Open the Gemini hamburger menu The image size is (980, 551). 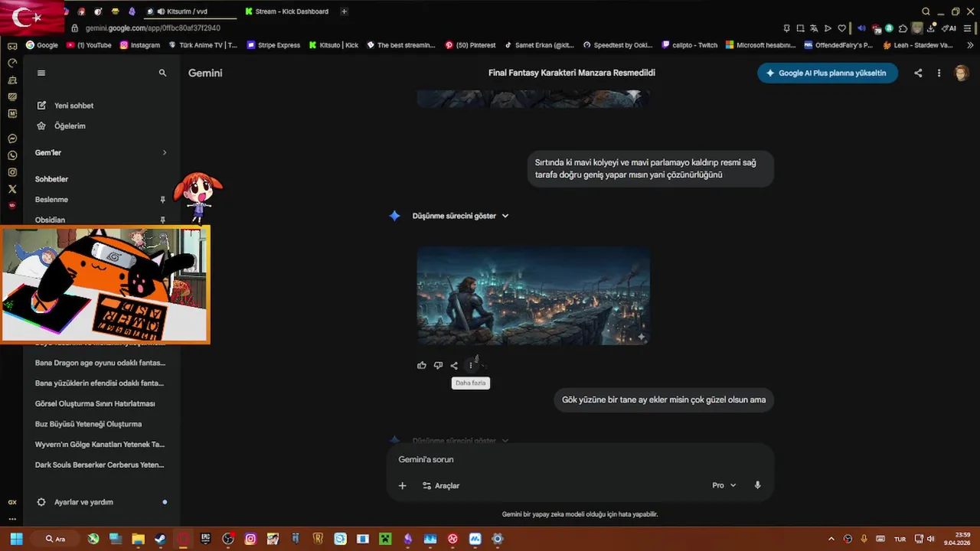pyautogui.click(x=41, y=73)
